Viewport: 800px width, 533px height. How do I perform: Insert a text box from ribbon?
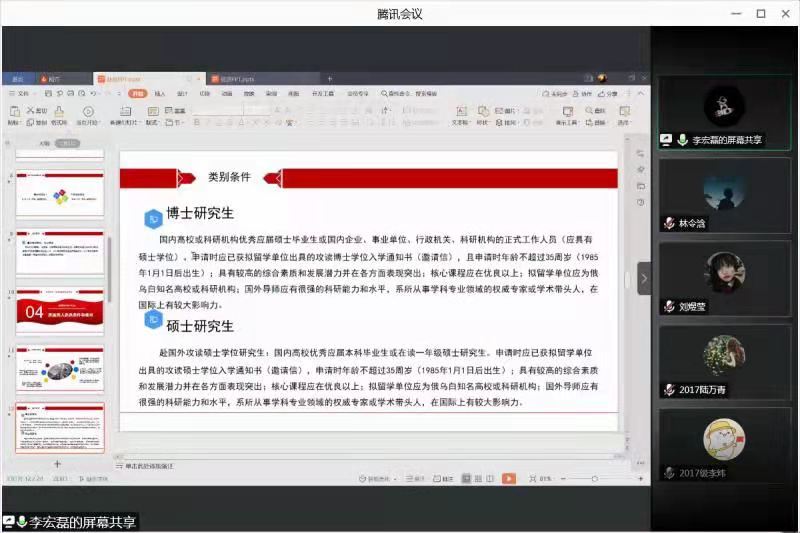pyautogui.click(x=460, y=112)
